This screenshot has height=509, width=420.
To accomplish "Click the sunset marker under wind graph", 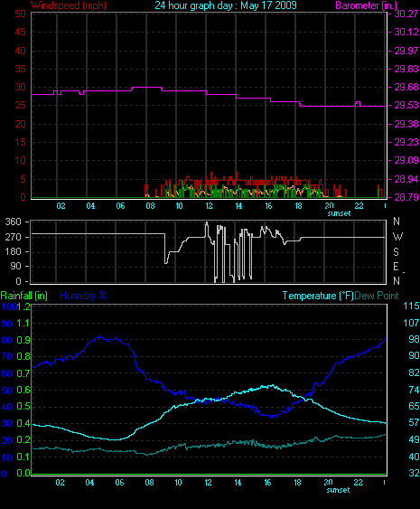I will pyautogui.click(x=339, y=213).
